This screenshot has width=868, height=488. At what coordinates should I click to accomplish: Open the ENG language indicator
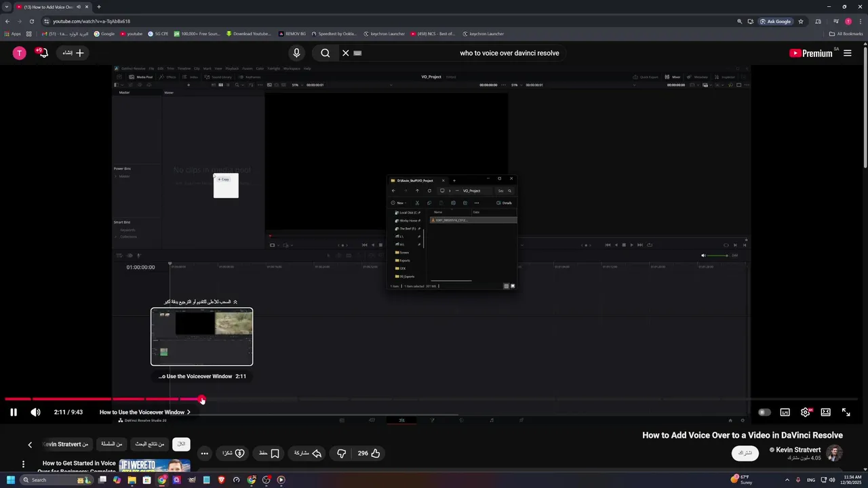(x=811, y=480)
